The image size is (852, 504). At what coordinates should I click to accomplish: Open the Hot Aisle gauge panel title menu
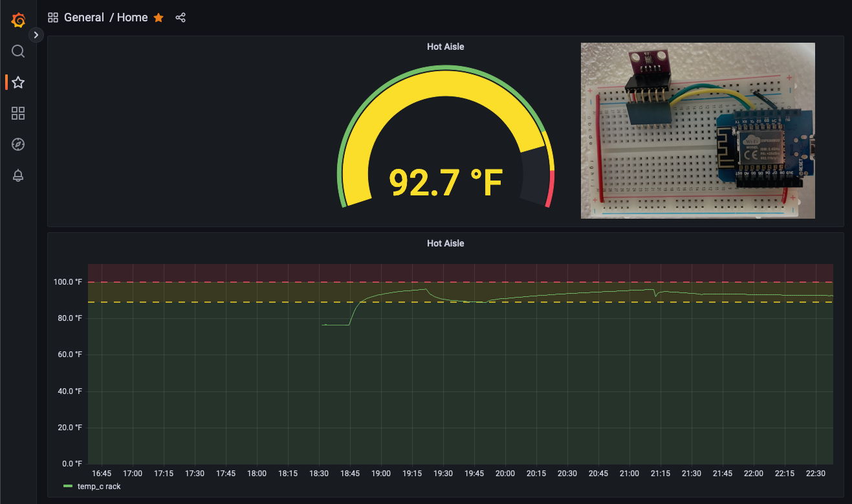pos(445,47)
